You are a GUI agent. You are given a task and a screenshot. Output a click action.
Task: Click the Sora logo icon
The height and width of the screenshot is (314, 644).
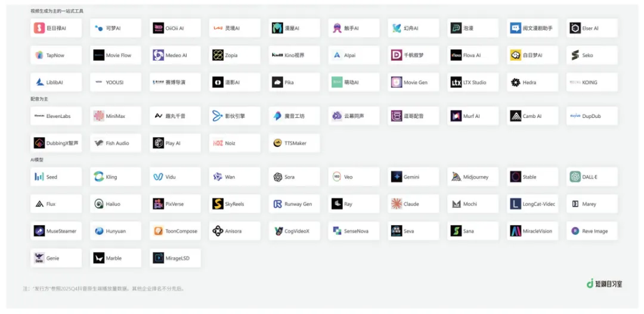click(278, 176)
